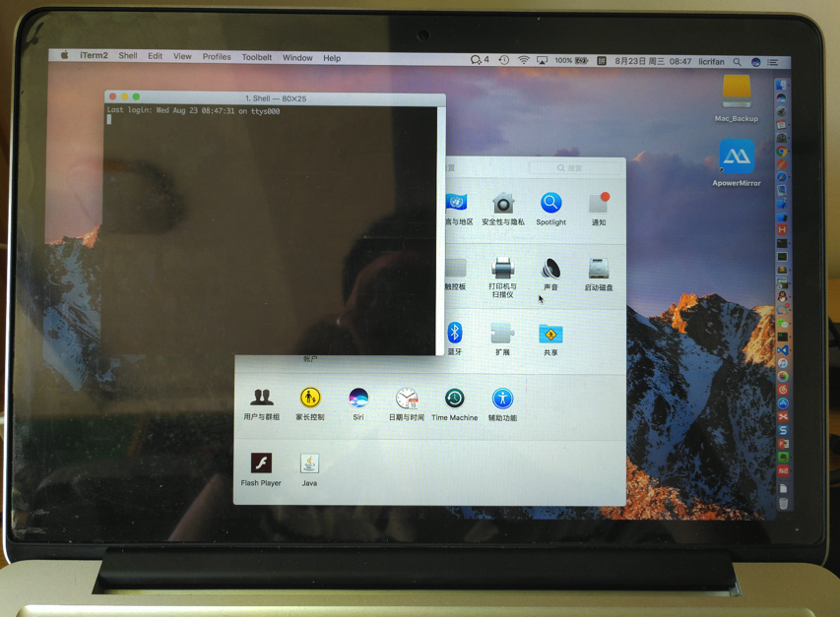Image resolution: width=840 pixels, height=617 pixels.
Task: Open the Spotlight preference pane
Action: (x=550, y=210)
